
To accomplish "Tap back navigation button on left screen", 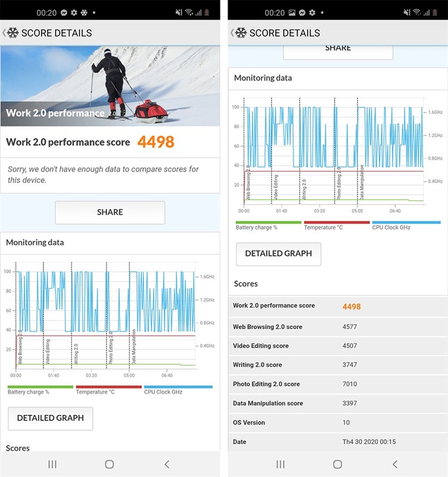I will coord(167,464).
